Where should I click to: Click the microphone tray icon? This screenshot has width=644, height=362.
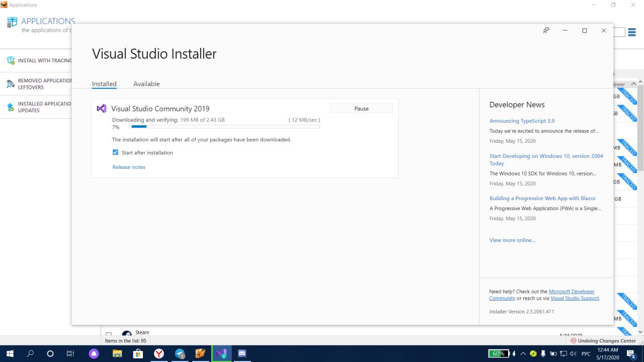[543, 353]
